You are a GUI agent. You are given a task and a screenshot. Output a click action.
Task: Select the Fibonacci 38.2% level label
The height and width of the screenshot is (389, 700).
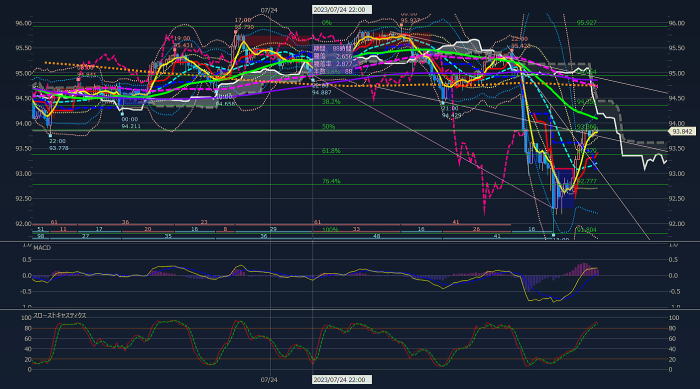(x=331, y=102)
